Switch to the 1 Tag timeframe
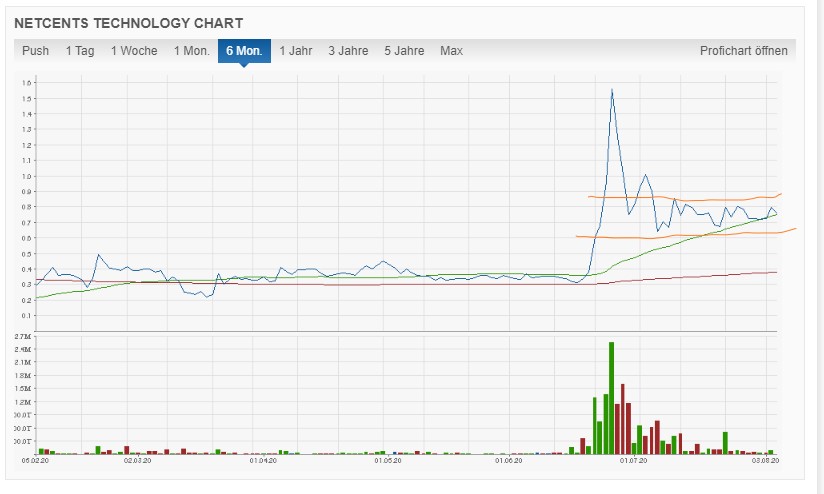 pyautogui.click(x=80, y=51)
